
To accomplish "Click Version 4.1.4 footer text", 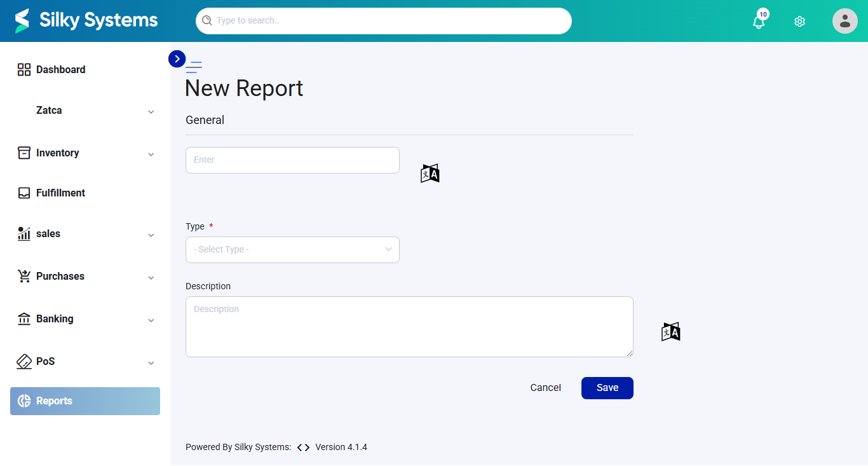I will click(x=341, y=447).
